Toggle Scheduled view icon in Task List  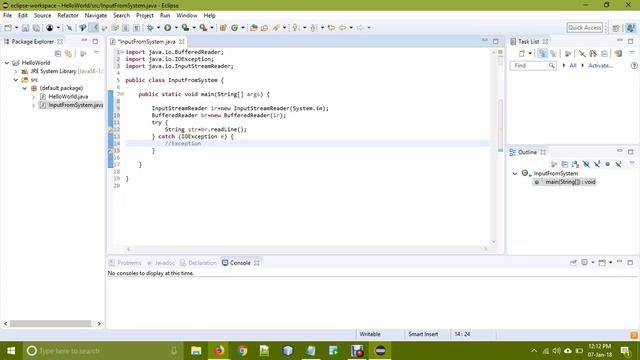pos(553,53)
